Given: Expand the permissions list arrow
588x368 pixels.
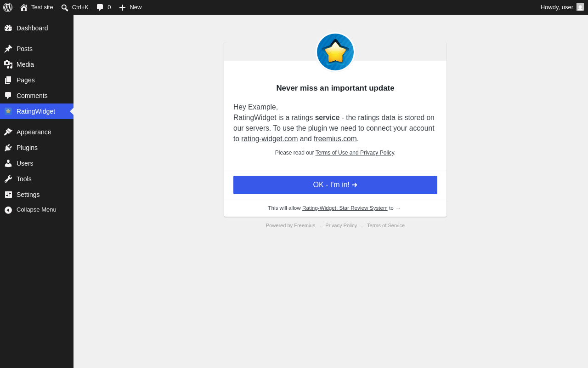Looking at the screenshot, I should point(398,208).
